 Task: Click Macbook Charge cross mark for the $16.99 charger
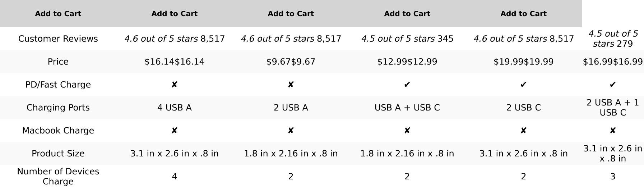pyautogui.click(x=613, y=131)
